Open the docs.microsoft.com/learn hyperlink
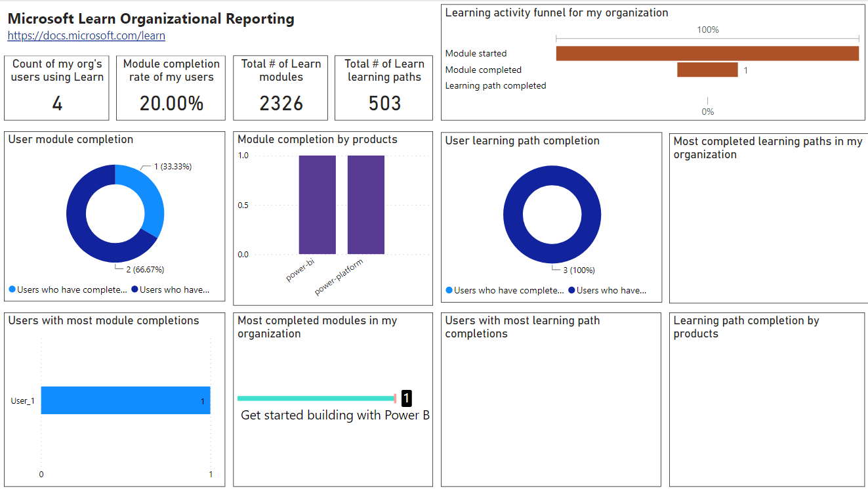The height and width of the screenshot is (491, 868). pyautogui.click(x=86, y=35)
